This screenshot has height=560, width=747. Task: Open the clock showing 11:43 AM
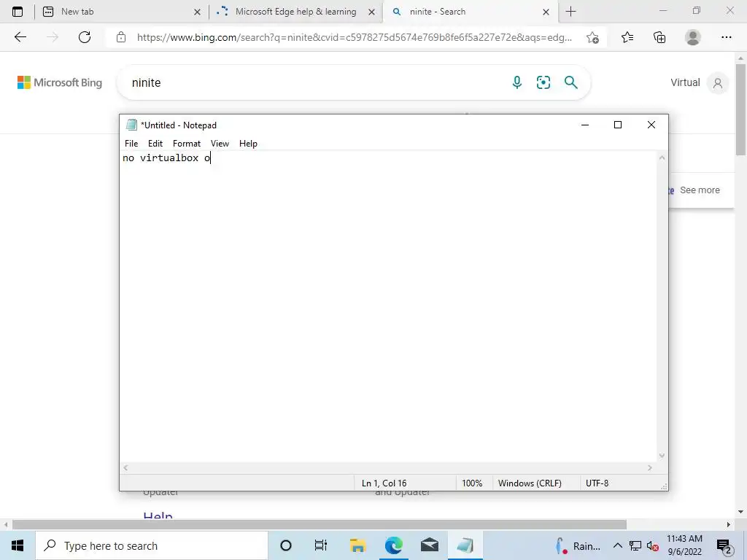[x=684, y=545]
